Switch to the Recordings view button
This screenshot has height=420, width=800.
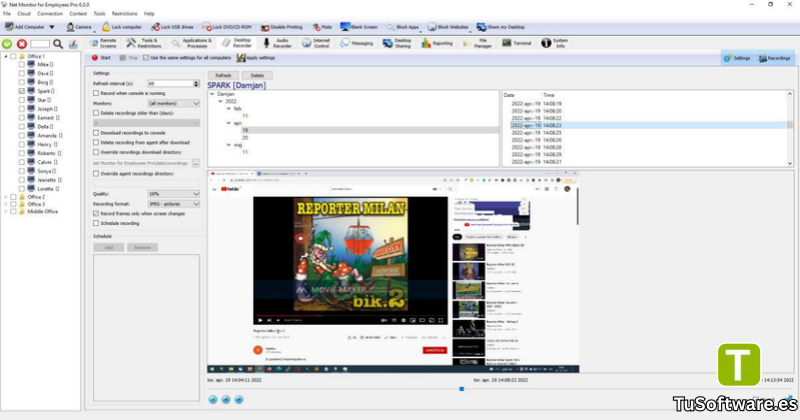pos(774,58)
